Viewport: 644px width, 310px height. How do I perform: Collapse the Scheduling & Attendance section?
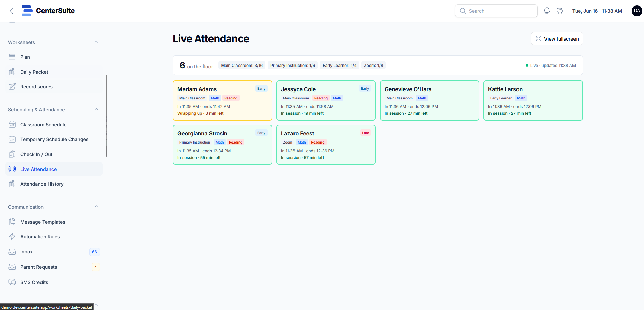click(96, 109)
